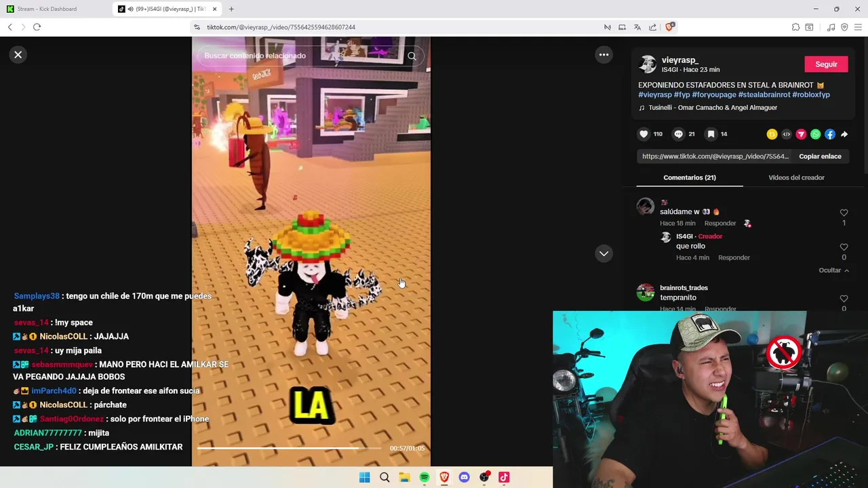Viewport: 868px width, 488px height.
Task: Open the browser extensions puzzle icon
Action: click(795, 27)
